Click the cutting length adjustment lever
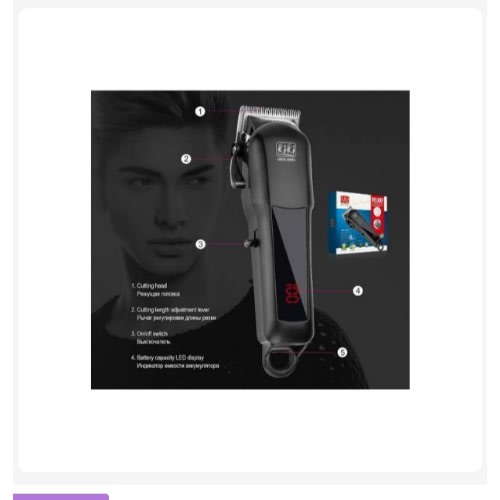The height and width of the screenshot is (500, 500). (x=238, y=163)
